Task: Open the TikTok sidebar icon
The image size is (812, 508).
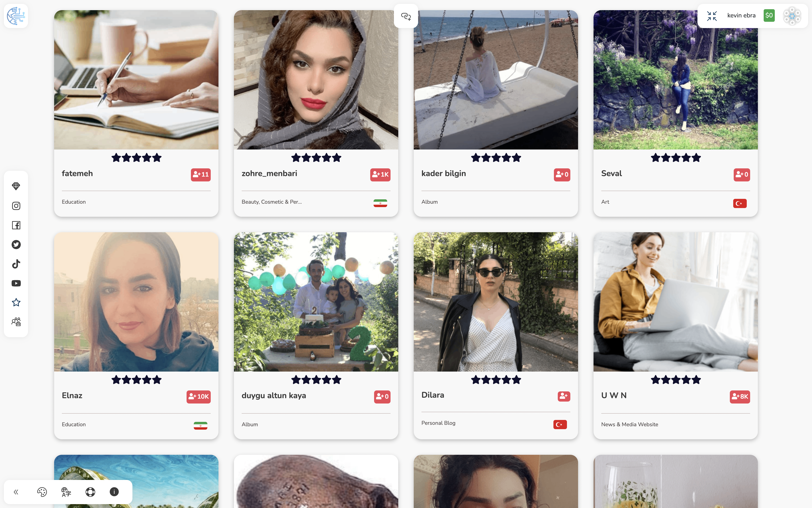Action: click(x=16, y=264)
